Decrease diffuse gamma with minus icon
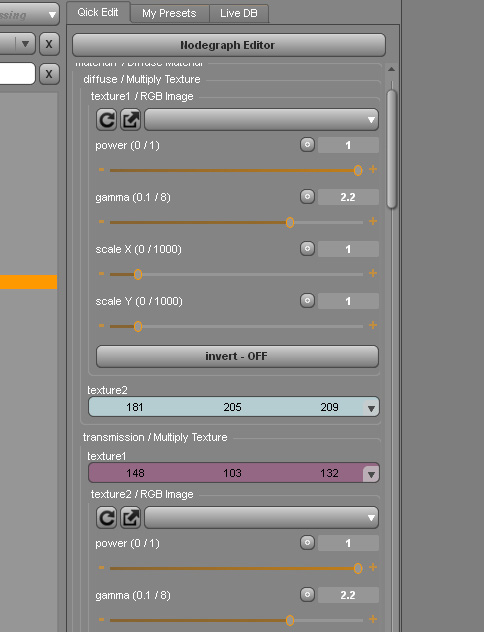 (x=102, y=222)
